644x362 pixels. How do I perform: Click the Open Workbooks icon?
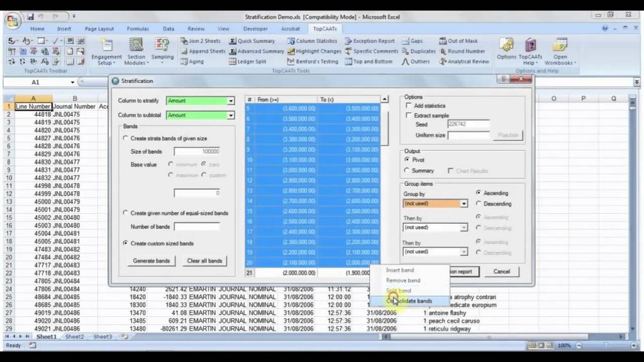coord(559,50)
